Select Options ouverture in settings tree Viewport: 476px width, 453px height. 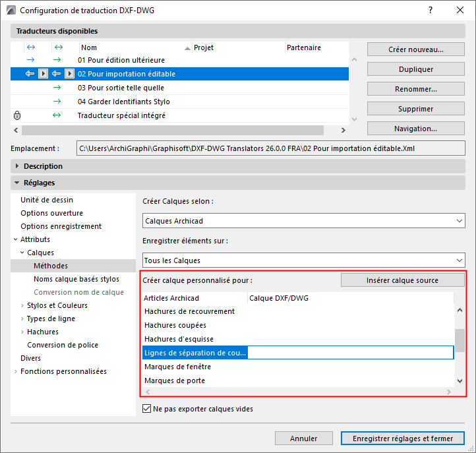tap(51, 213)
